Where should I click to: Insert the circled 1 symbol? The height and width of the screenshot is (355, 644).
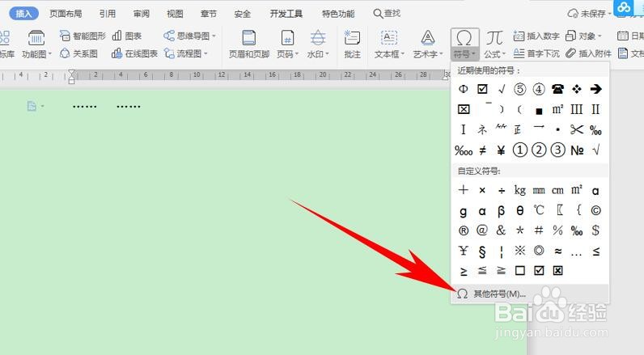(520, 150)
